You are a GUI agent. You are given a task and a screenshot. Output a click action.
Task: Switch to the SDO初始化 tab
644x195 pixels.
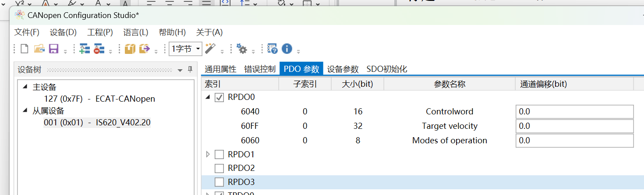click(x=387, y=69)
